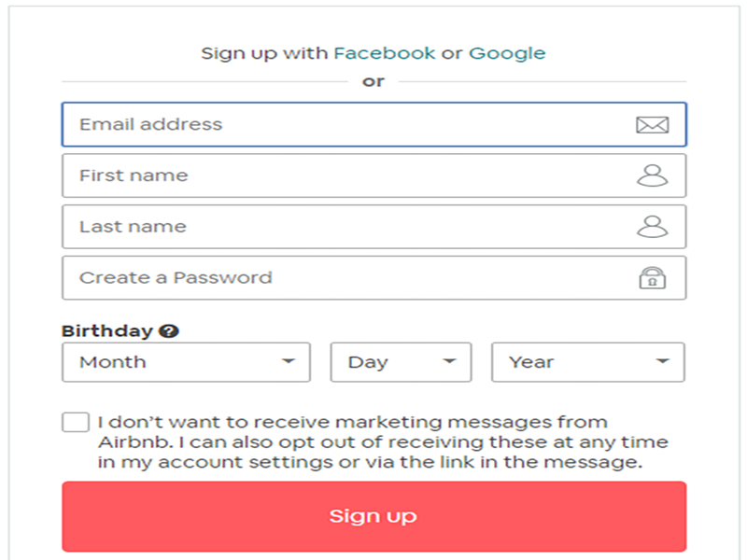
Task: Open the Day birthday dropdown
Action: tap(401, 362)
